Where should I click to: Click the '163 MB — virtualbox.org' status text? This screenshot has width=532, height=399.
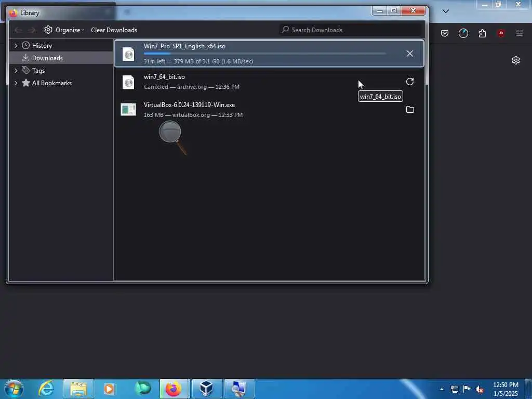pyautogui.click(x=193, y=115)
